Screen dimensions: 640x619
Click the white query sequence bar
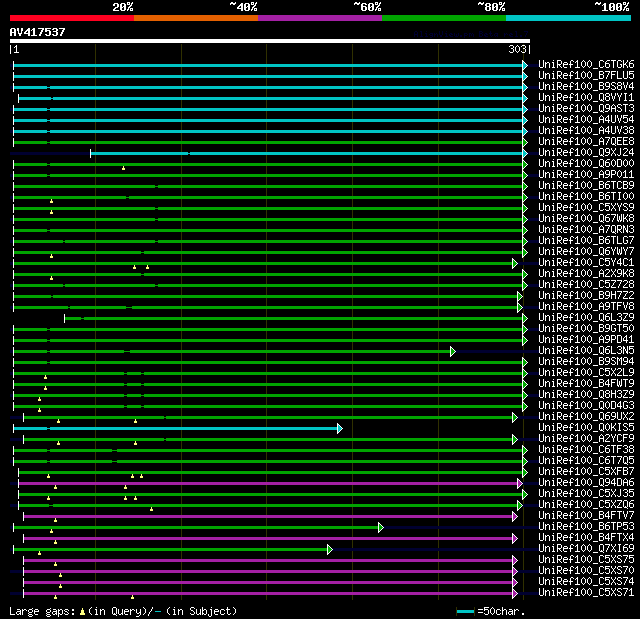270,41
